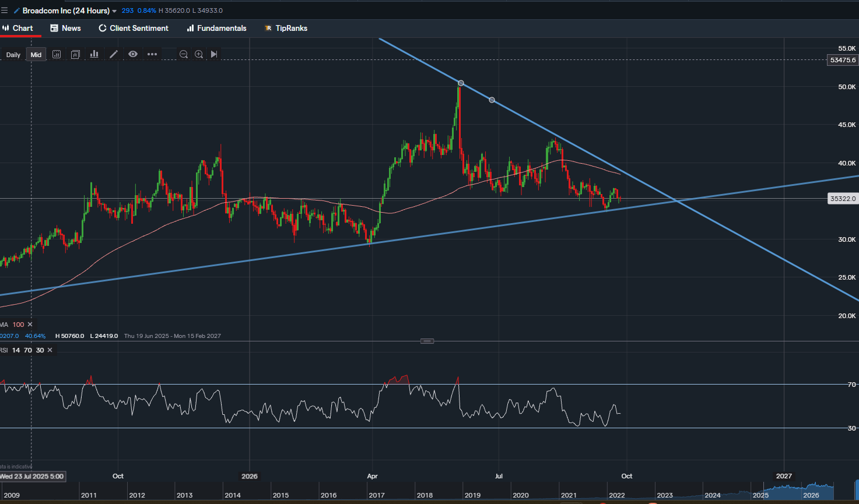Screen dimensions: 859x504
Task: Click the L 24419.0 range low value
Action: 104,336
